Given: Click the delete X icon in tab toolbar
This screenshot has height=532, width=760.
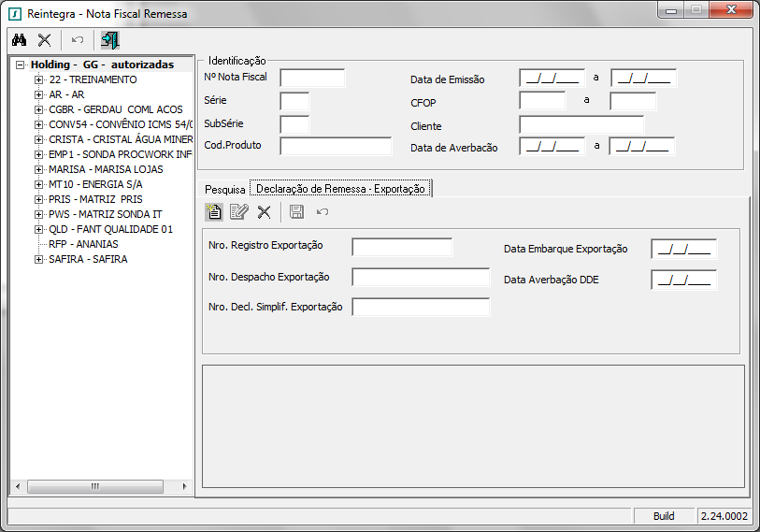Looking at the screenshot, I should pos(264,212).
